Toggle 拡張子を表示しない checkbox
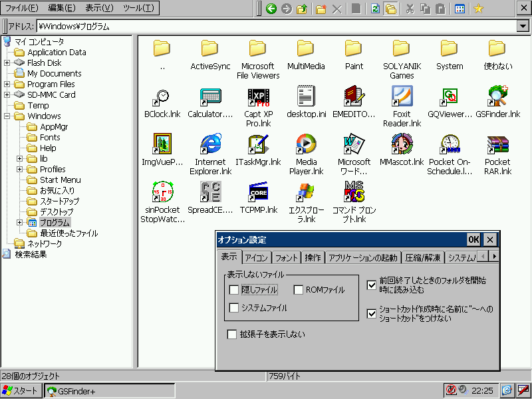Screen dimensions: 532x399 (232, 334)
